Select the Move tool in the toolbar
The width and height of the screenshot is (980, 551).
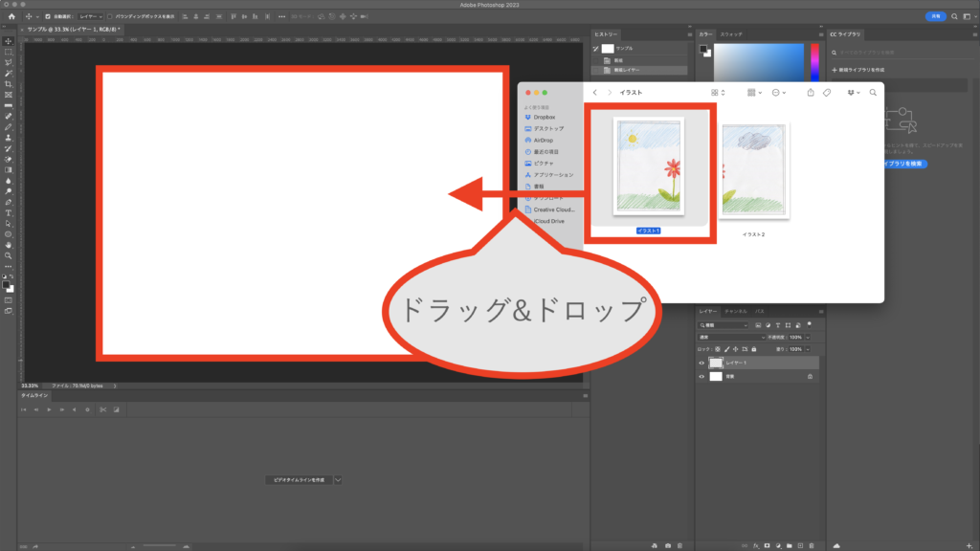9,41
